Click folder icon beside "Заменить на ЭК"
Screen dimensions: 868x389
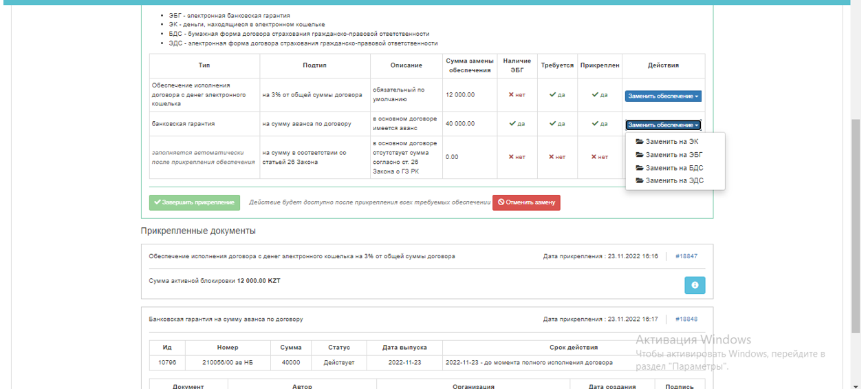[x=640, y=142]
